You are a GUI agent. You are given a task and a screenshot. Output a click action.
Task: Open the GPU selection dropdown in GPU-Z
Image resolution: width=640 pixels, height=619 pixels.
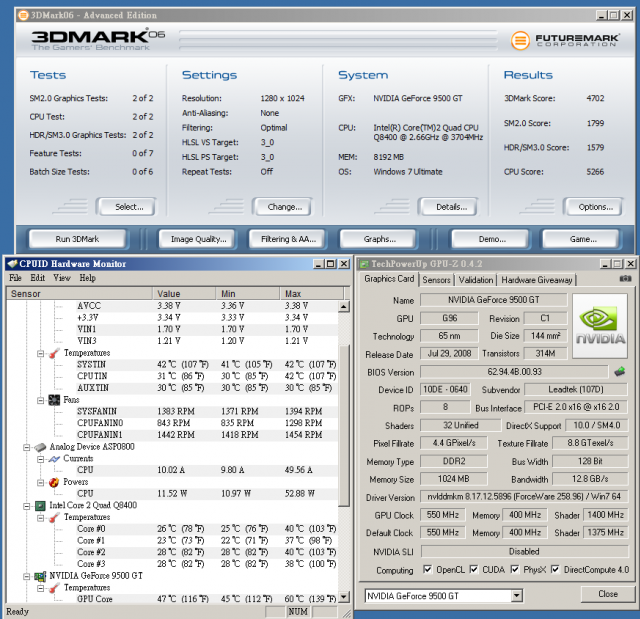517,595
